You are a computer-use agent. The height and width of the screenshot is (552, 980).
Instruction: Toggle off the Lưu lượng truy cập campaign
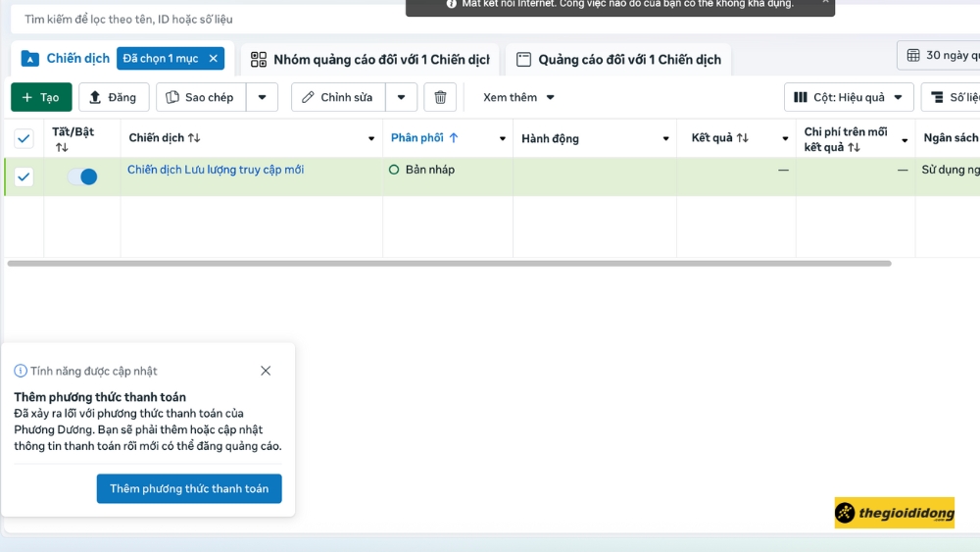point(82,176)
